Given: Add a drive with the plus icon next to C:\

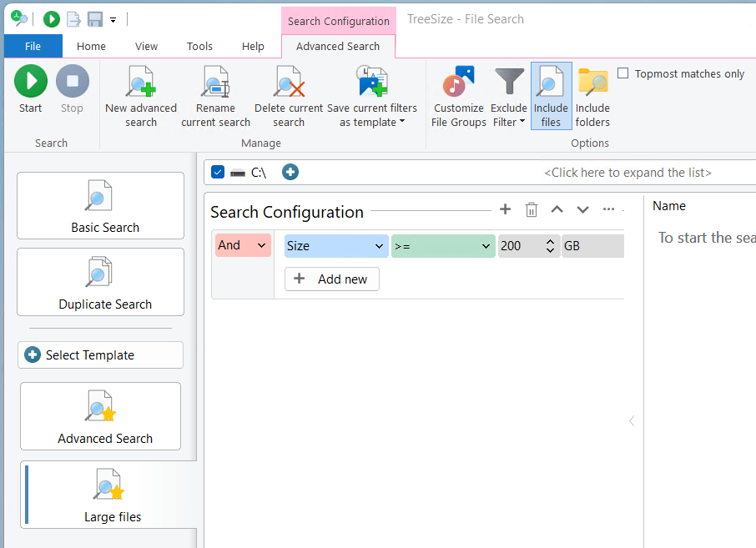Looking at the screenshot, I should coord(290,172).
